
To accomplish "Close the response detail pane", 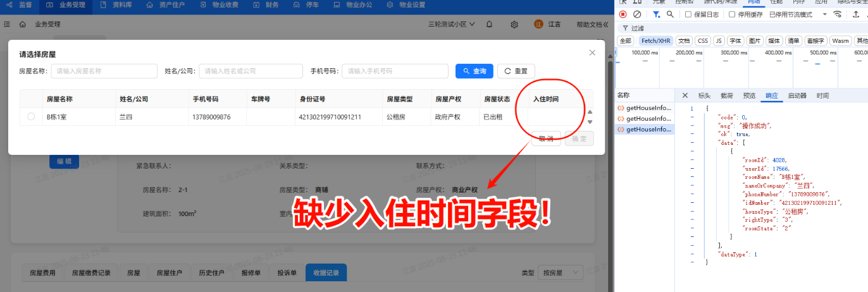I will pyautogui.click(x=685, y=95).
